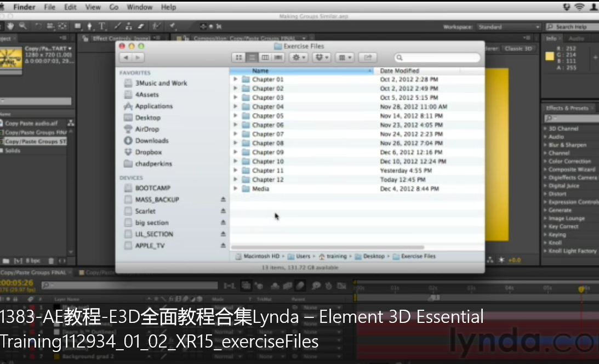599x364 pixels.
Task: Expand the Blur & Sharpen effects category
Action: (x=545, y=145)
